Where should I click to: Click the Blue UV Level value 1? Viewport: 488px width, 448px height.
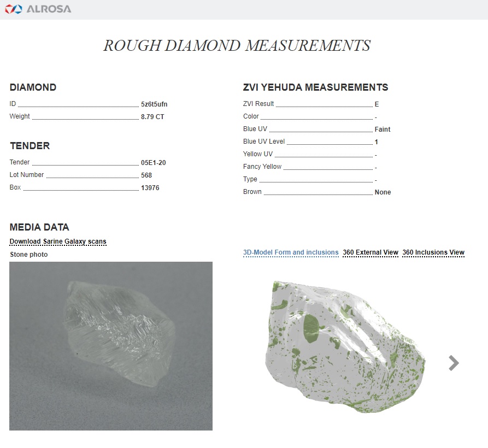[x=377, y=142]
